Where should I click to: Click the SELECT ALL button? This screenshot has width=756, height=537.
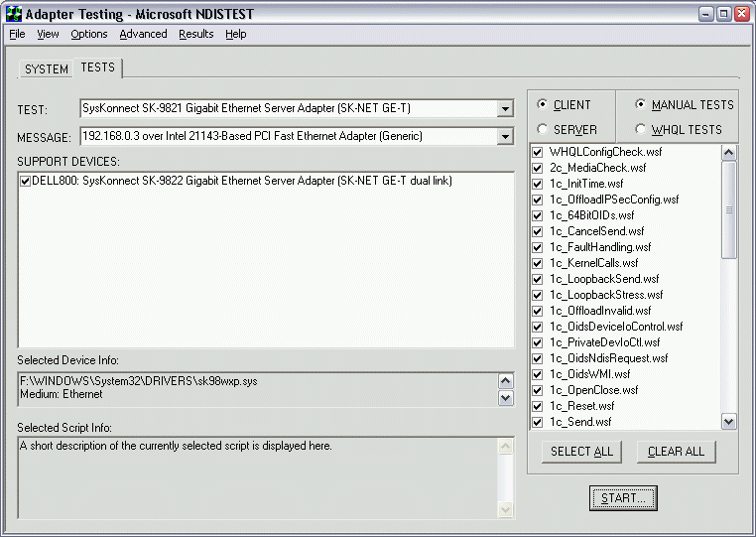(x=581, y=452)
